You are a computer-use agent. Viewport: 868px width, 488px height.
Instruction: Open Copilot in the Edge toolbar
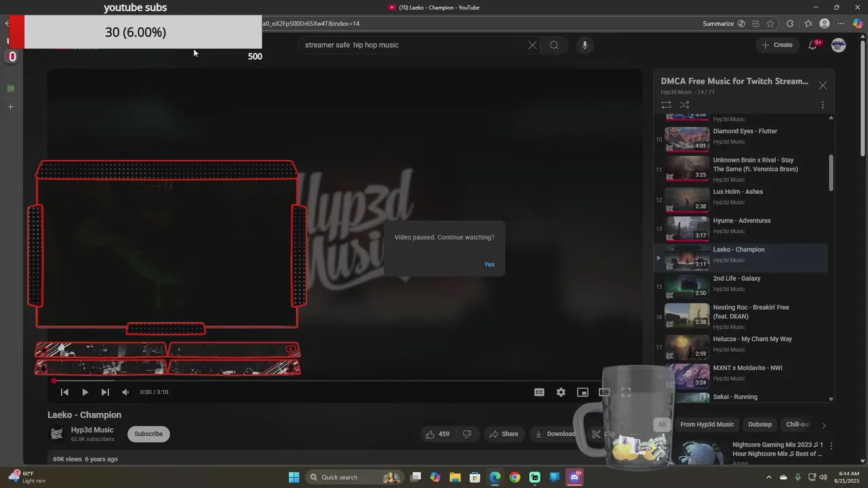click(x=858, y=24)
